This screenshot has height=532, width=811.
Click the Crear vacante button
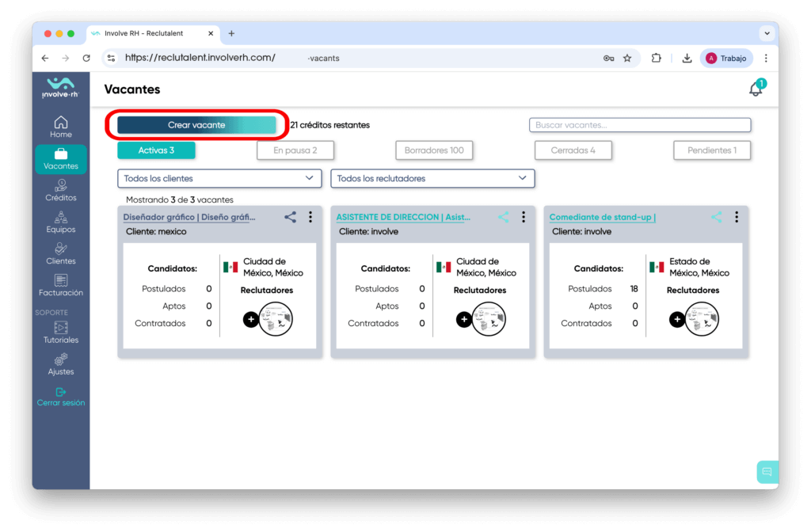pyautogui.click(x=196, y=125)
